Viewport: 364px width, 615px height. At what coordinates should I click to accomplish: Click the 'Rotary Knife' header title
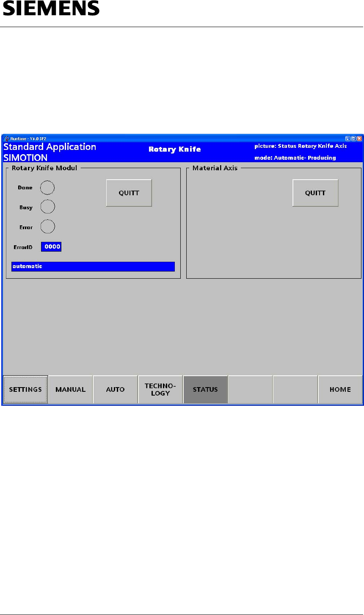point(175,149)
